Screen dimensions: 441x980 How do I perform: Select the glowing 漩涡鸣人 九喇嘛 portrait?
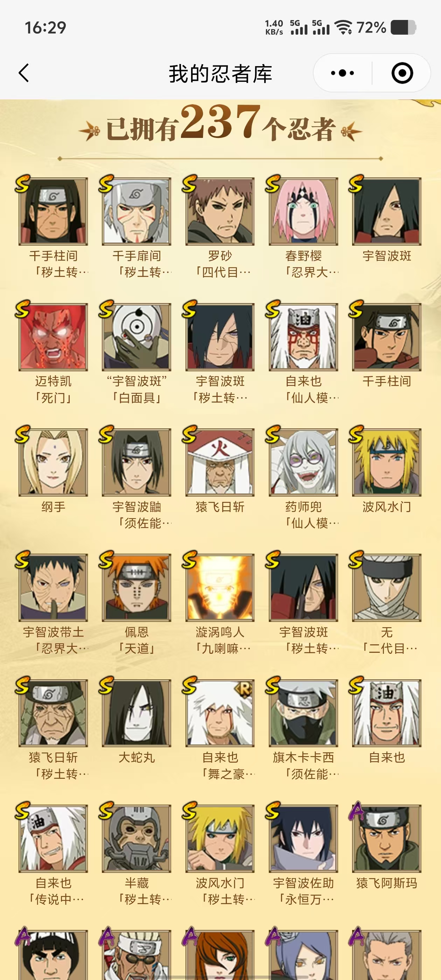(220, 587)
